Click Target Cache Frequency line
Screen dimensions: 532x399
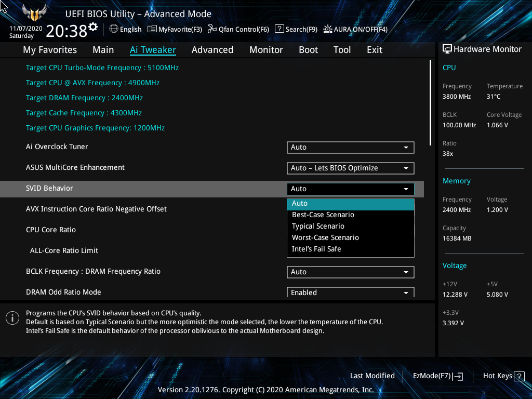click(x=84, y=113)
